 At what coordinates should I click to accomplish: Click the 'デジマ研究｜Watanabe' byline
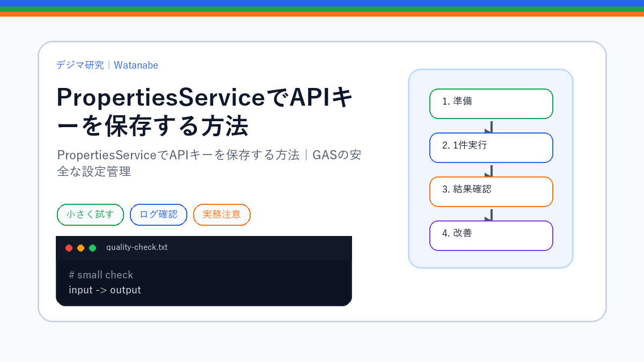click(107, 65)
